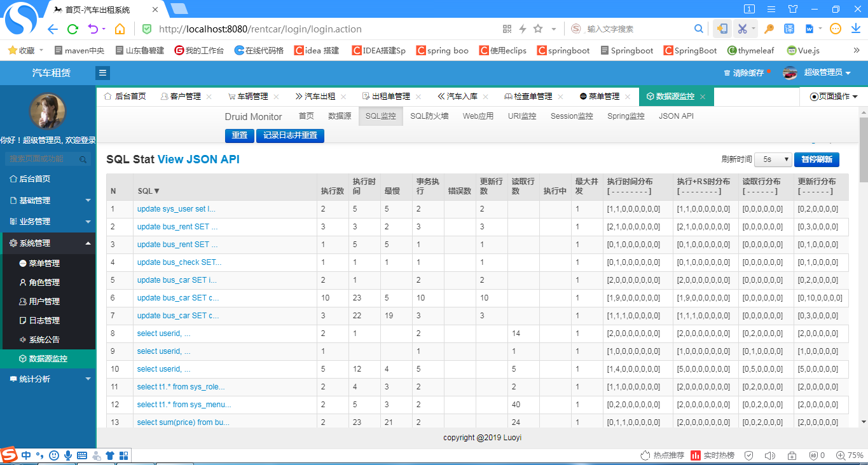This screenshot has width=868, height=465.
Task: Open the 页面操作 dropdown
Action: (834, 97)
